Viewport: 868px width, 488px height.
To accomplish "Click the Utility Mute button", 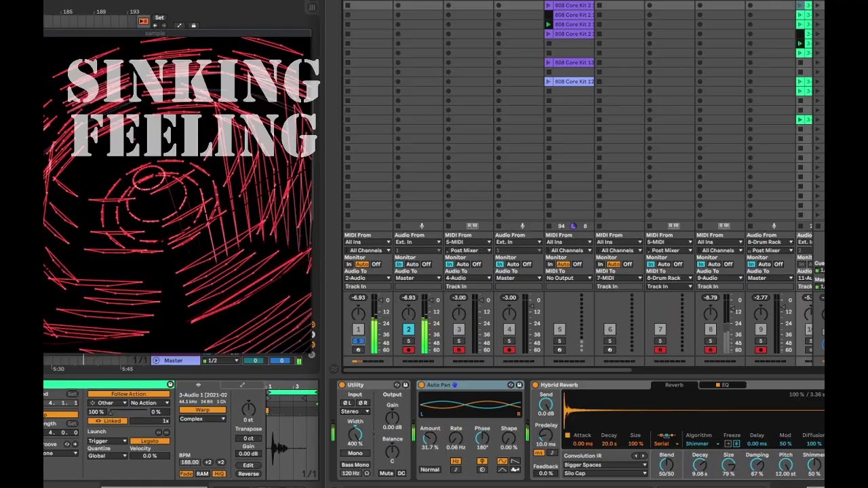I will [387, 473].
